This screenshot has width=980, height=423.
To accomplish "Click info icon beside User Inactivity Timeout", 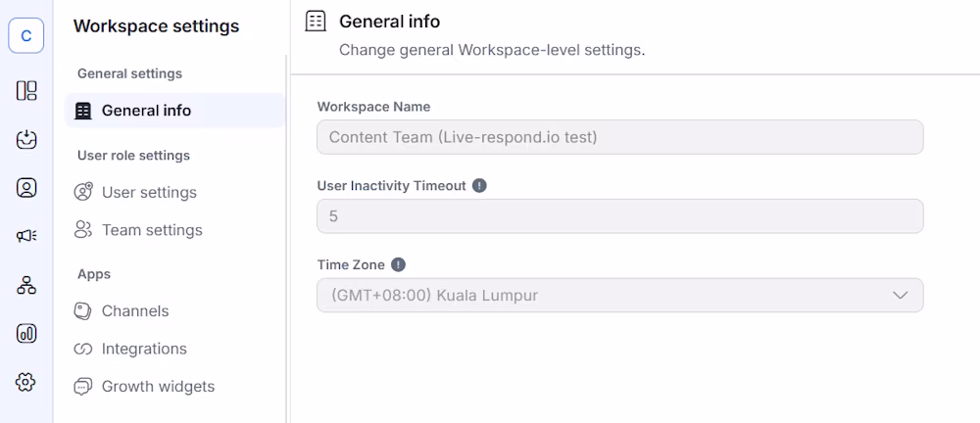I will 479,185.
